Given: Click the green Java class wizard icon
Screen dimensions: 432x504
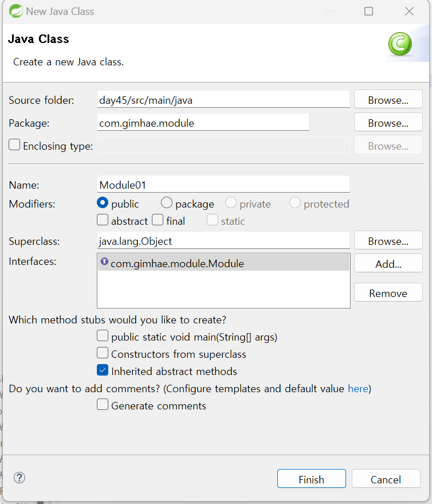Looking at the screenshot, I should 400,44.
